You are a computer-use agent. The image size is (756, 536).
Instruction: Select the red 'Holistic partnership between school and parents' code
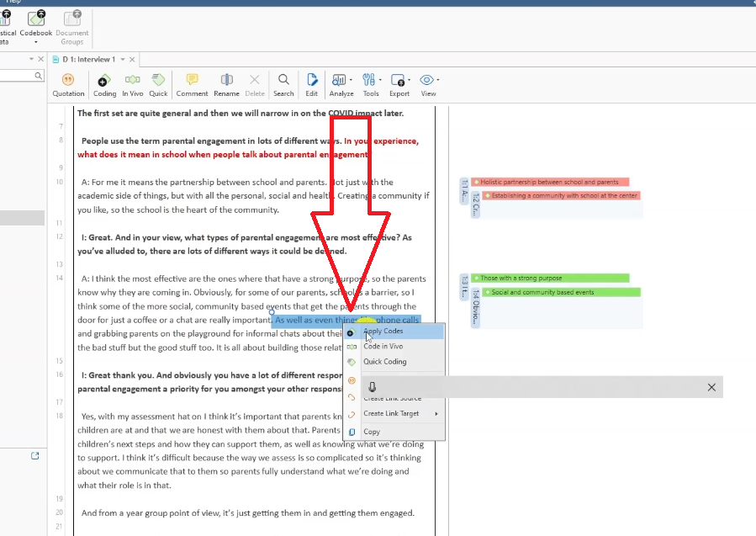(x=549, y=182)
